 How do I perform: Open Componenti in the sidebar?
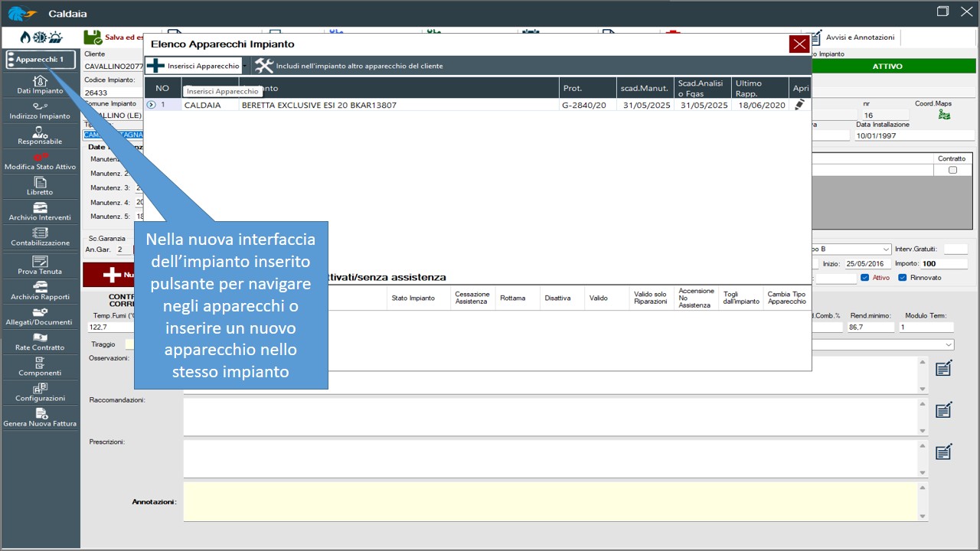coord(40,367)
